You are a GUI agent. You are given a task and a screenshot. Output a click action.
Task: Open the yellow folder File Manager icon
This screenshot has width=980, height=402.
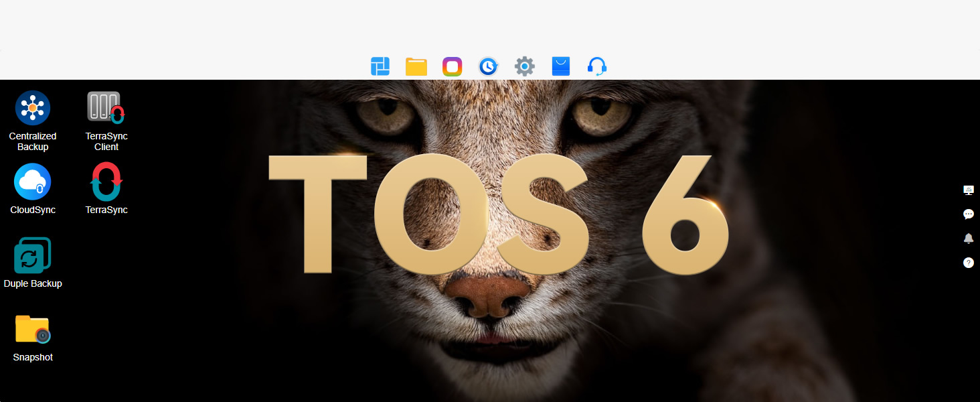coord(416,66)
